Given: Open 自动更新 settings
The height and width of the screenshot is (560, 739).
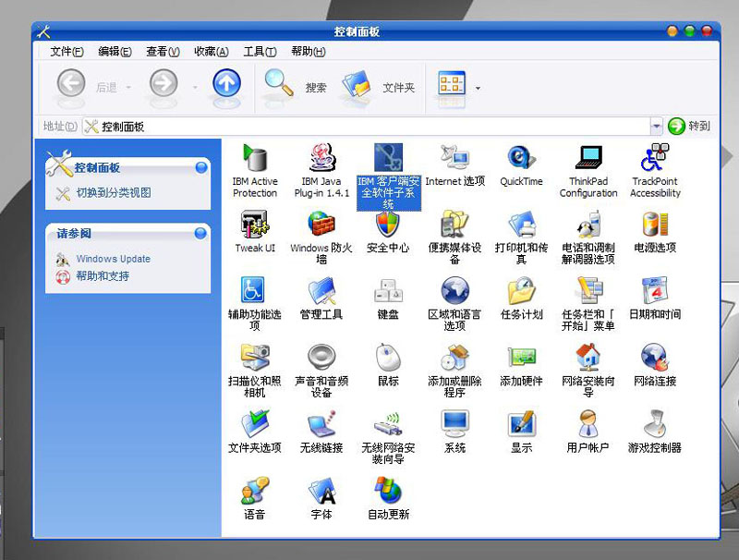Looking at the screenshot, I should 388,498.
